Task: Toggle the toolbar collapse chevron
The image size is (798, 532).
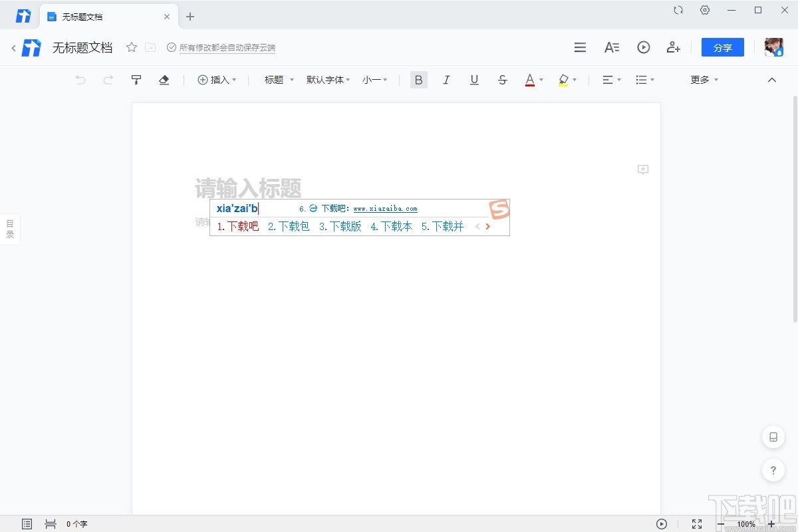Action: [x=771, y=80]
